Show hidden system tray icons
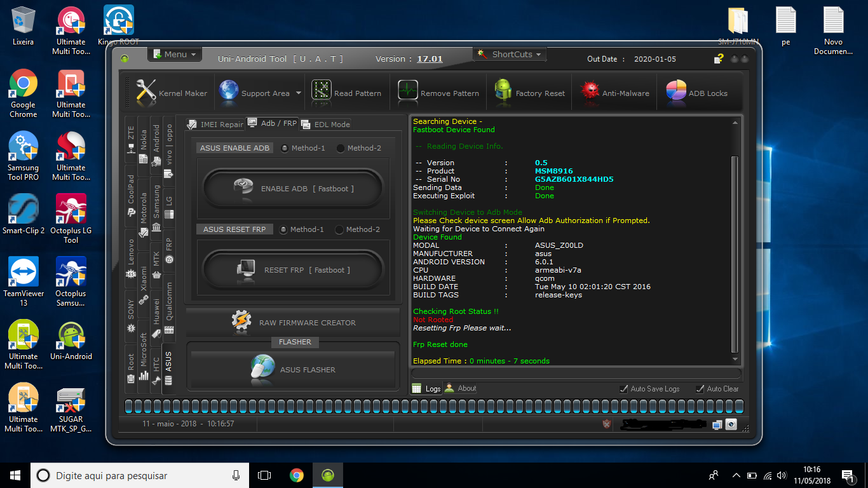The width and height of the screenshot is (868, 488). click(736, 475)
